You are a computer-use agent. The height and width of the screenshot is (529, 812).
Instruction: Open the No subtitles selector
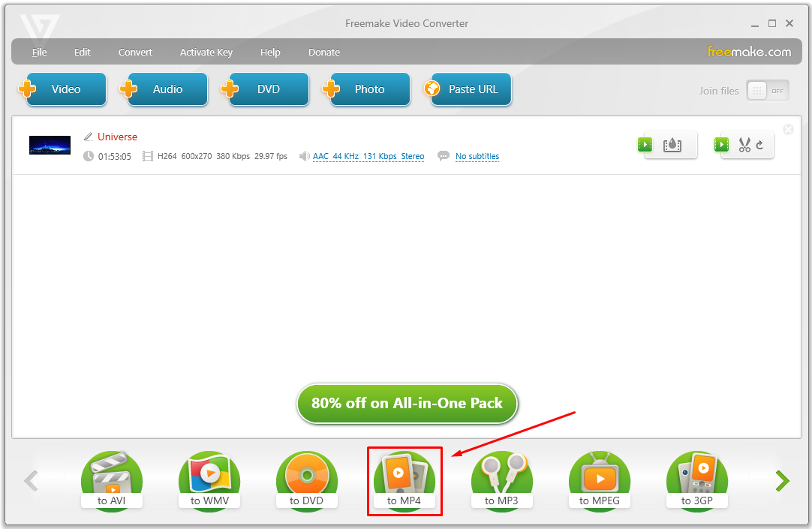click(x=477, y=156)
